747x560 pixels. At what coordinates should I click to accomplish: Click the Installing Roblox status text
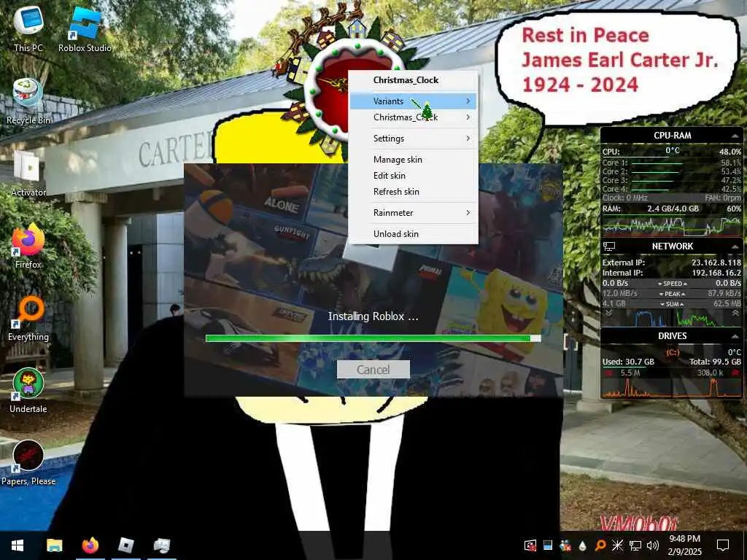click(373, 316)
